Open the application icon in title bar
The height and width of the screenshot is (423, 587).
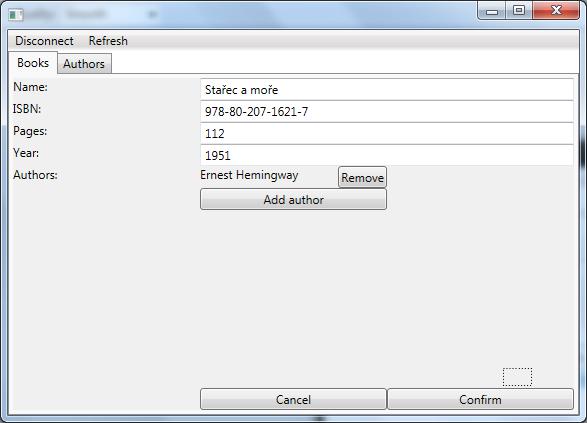pyautogui.click(x=16, y=15)
